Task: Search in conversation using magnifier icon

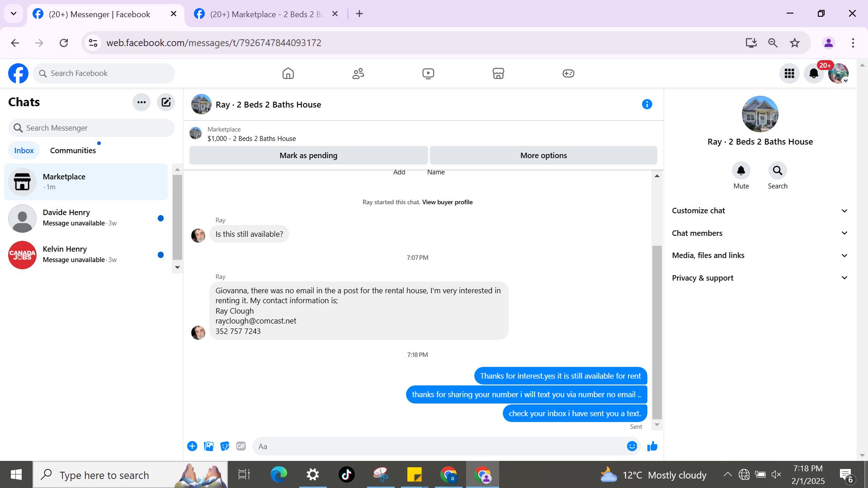Action: [777, 171]
